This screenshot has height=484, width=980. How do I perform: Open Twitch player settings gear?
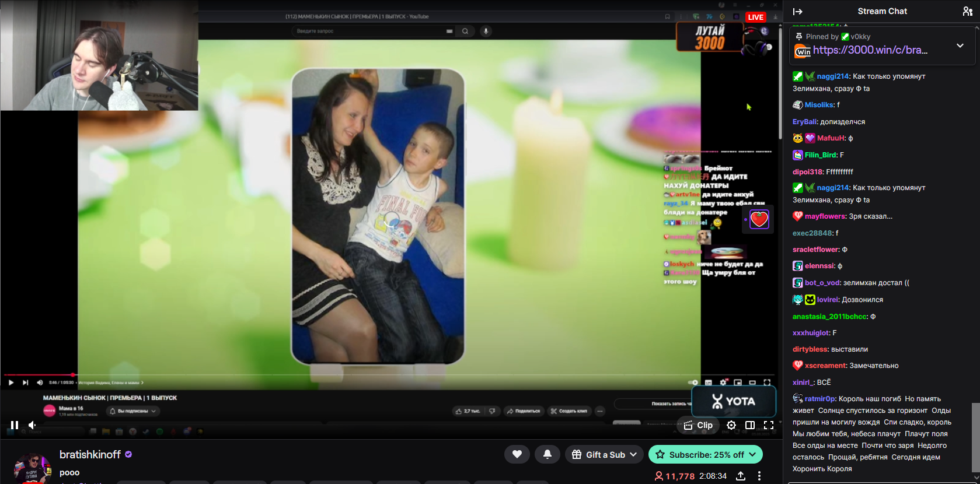(731, 425)
